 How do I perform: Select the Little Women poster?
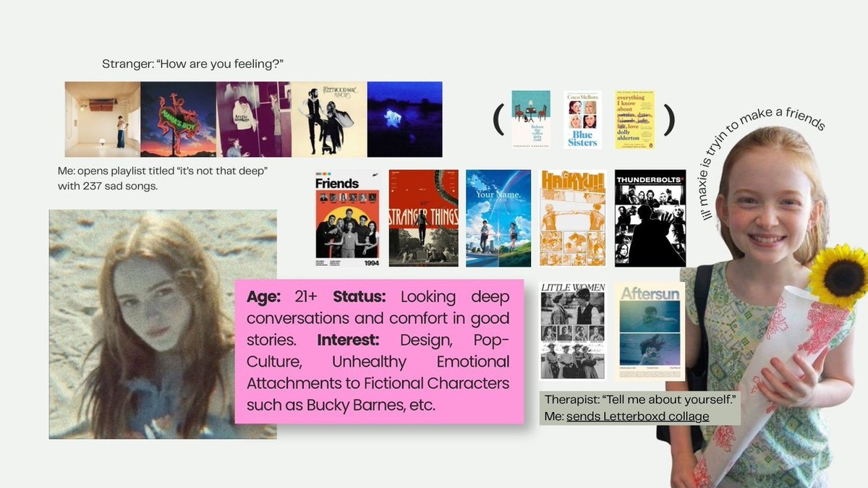pyautogui.click(x=573, y=331)
